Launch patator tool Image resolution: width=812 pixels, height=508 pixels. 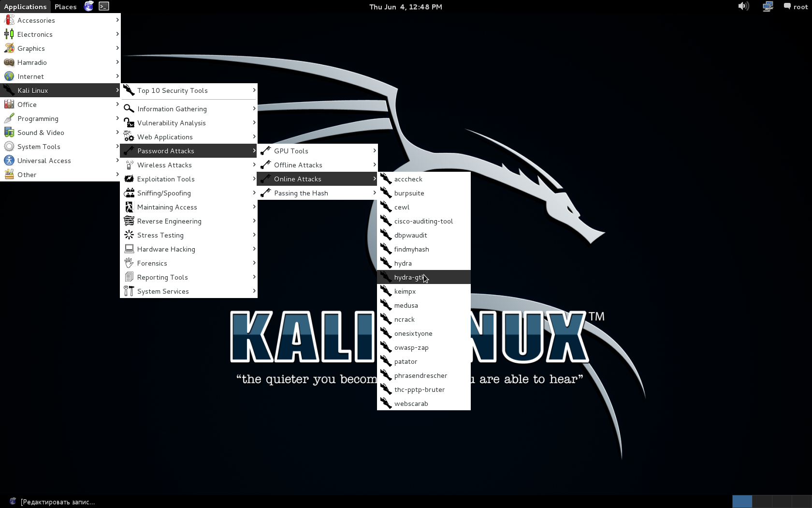(x=424, y=361)
